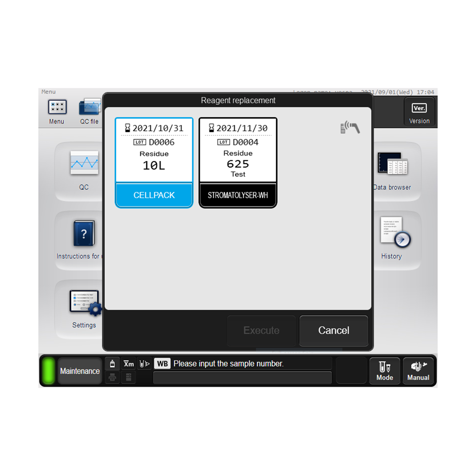This screenshot has width=476, height=476.
Task: Select the CELLPACK reagent card
Action: pos(154,163)
